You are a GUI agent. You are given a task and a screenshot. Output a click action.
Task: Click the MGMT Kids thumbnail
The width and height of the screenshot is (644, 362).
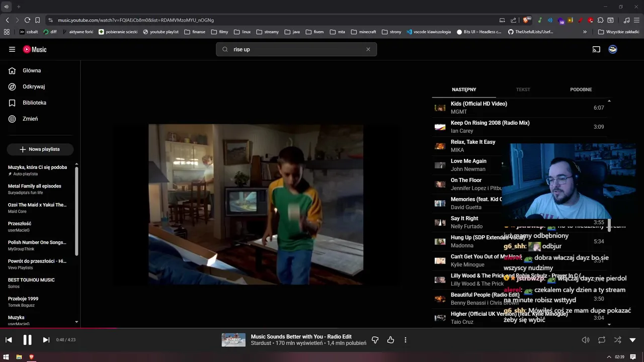(x=440, y=108)
